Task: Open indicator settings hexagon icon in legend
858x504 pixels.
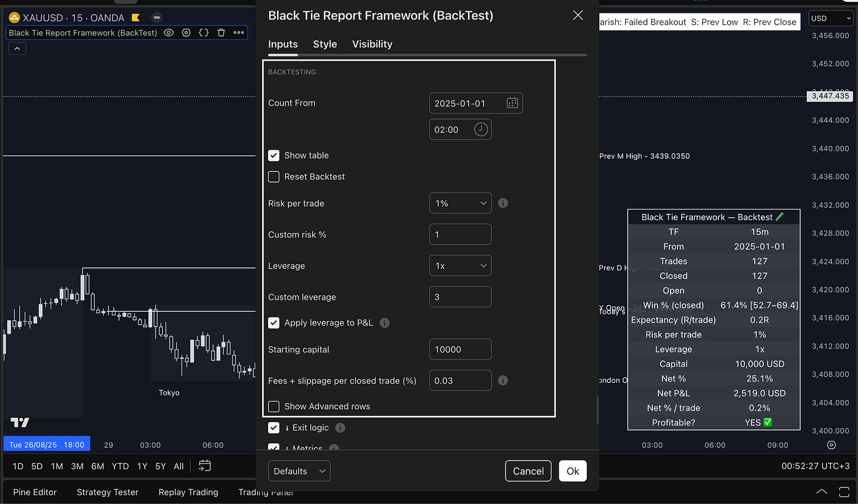Action: pyautogui.click(x=186, y=33)
